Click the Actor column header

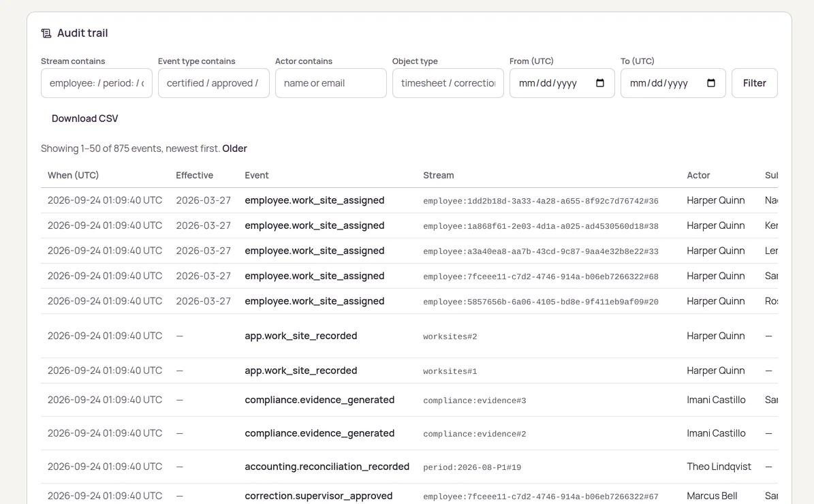(698, 176)
